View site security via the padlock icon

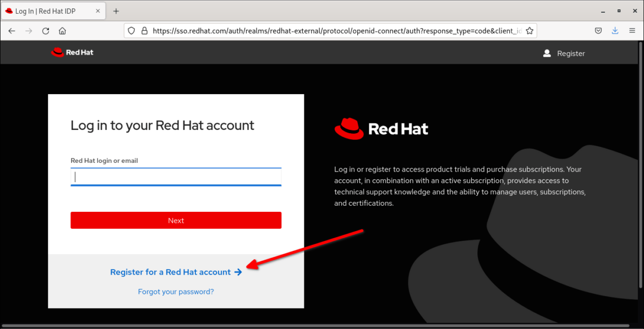coord(143,30)
